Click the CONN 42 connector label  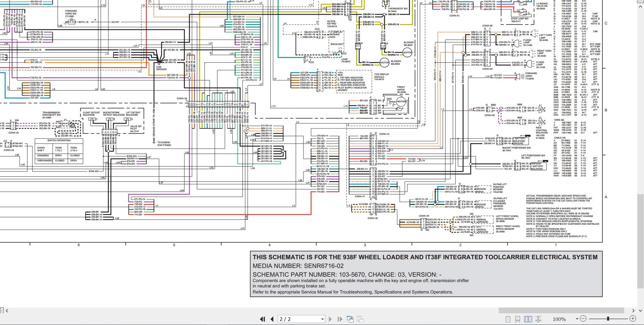(384, 134)
